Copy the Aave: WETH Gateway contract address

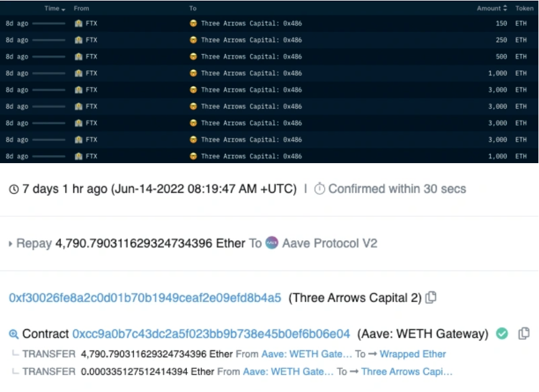coord(524,333)
